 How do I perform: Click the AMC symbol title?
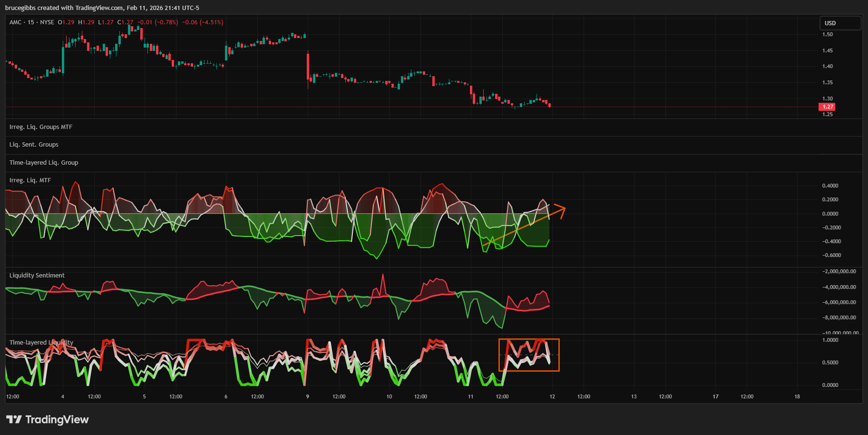tap(15, 22)
